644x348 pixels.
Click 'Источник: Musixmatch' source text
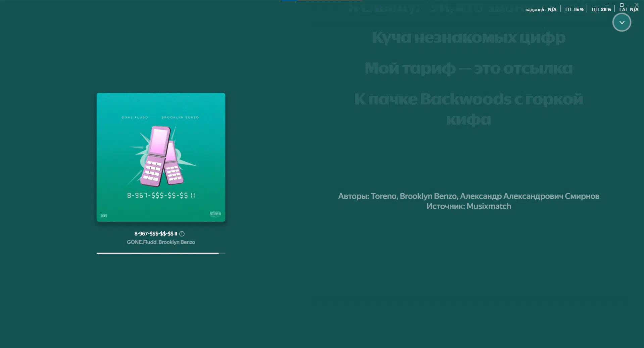point(468,206)
